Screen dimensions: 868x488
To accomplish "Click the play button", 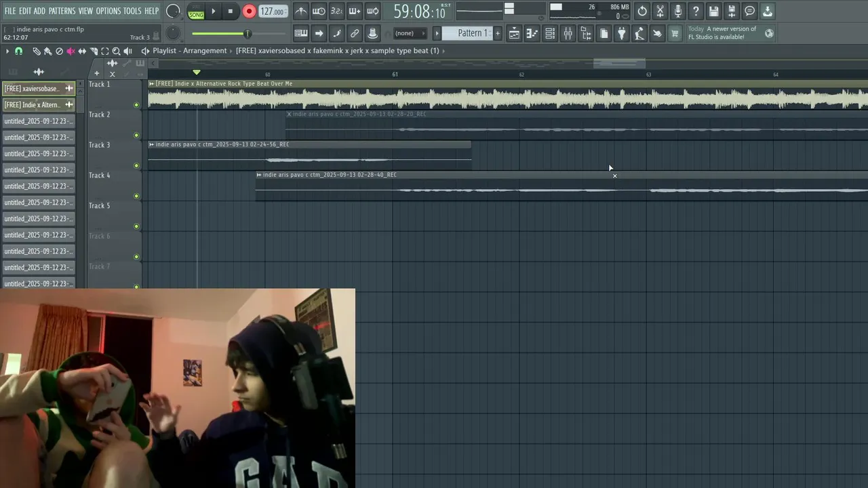I will [x=214, y=12].
